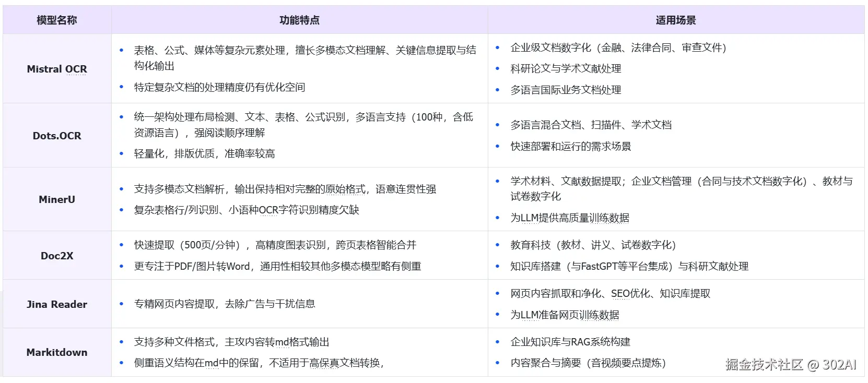Click the bullet starting 表格、公式、媒体等复杂元素处理
This screenshot has height=383, width=868.
305,58
